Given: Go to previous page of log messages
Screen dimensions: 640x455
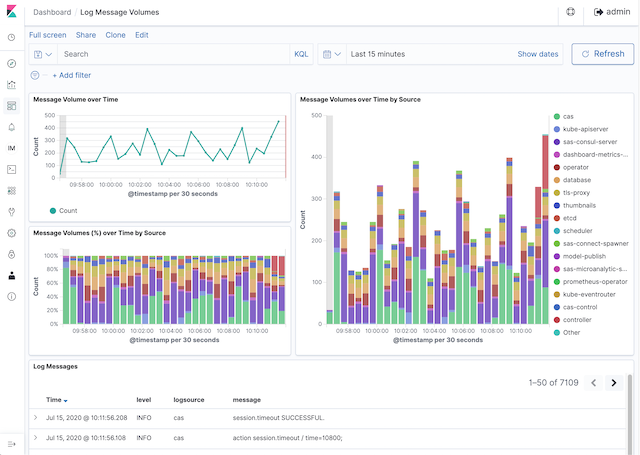Looking at the screenshot, I should click(593, 383).
